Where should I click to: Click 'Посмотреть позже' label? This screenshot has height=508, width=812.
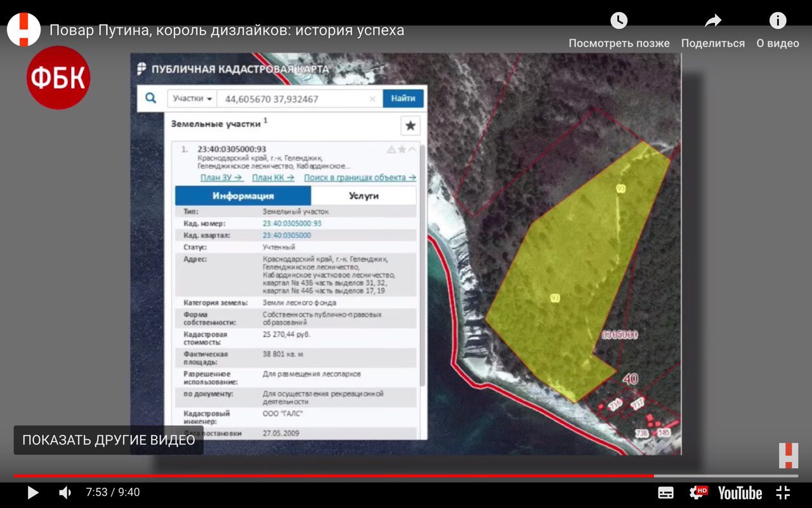click(x=619, y=43)
